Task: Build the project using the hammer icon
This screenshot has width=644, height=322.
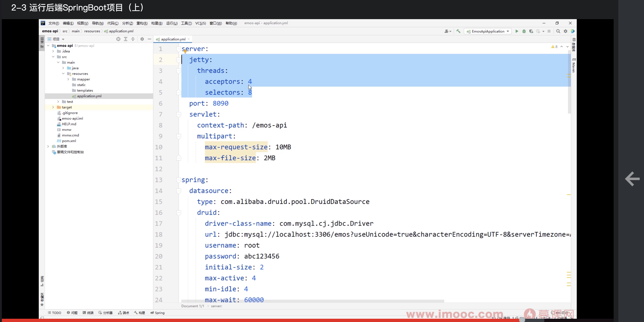Action: [458, 31]
